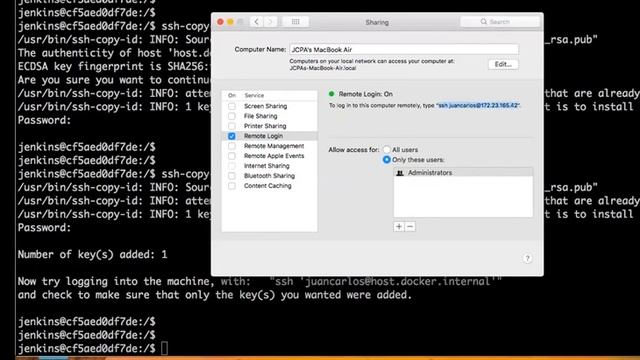
Task: Uncheck the Remote Login checkbox
Action: [x=232, y=136]
